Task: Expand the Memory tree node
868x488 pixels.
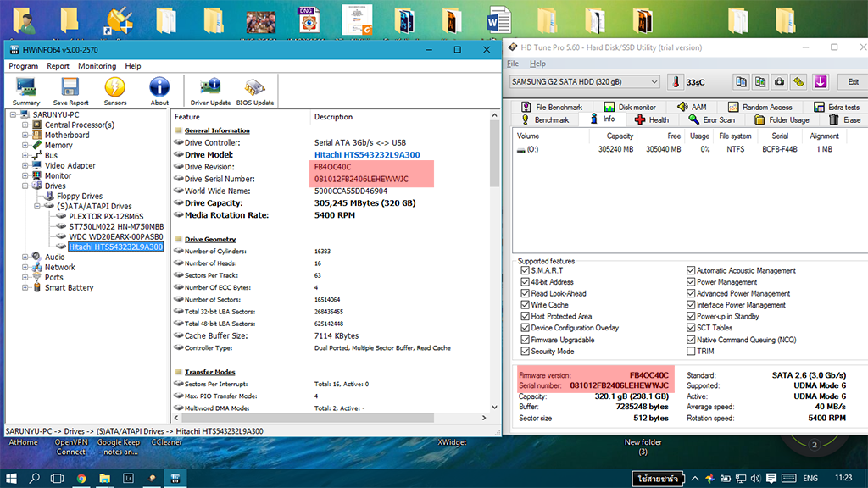Action: pyautogui.click(x=25, y=146)
